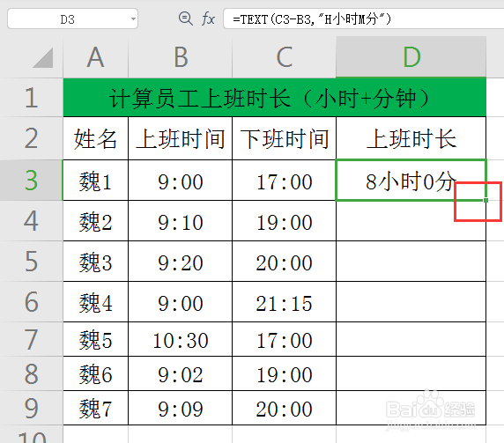This screenshot has width=504, height=443.
Task: Click the empty 上班时长 cell for 魏5
Action: (411, 339)
